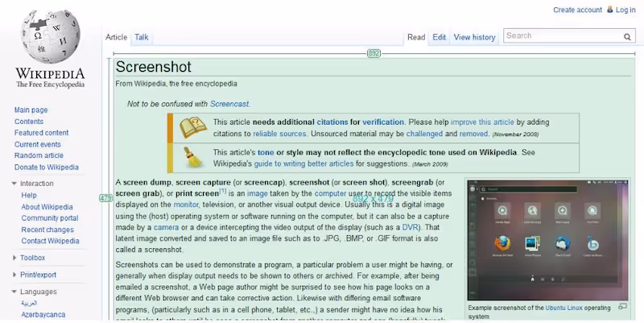
Task: Click the tone link in notice
Action: 266,152
